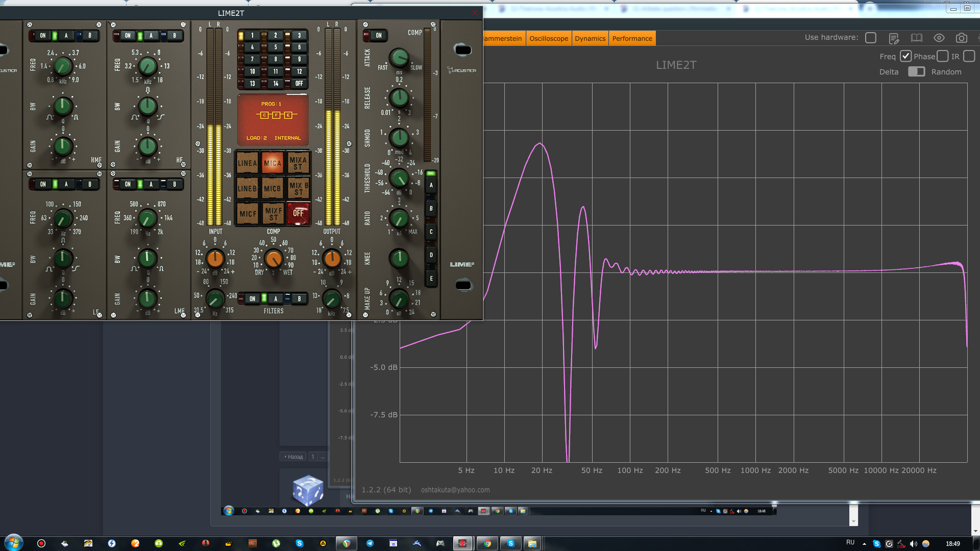Click the oshtakuta@yahoo.com email link
This screenshot has width=980, height=551.
[455, 490]
